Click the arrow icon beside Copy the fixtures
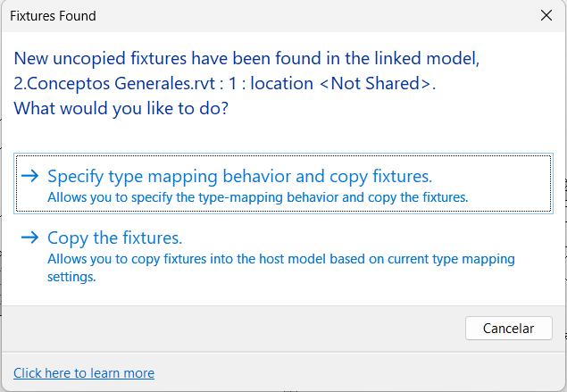 coord(29,238)
